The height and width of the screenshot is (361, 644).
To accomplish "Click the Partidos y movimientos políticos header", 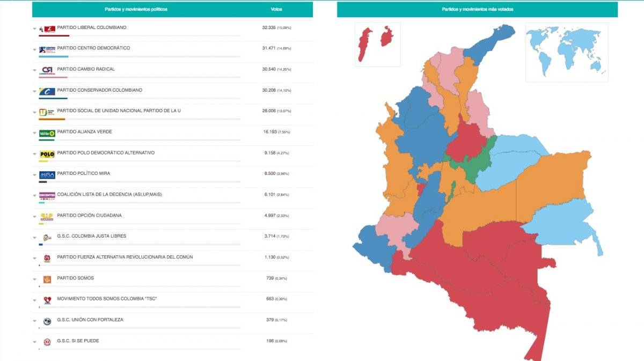I will (136, 10).
